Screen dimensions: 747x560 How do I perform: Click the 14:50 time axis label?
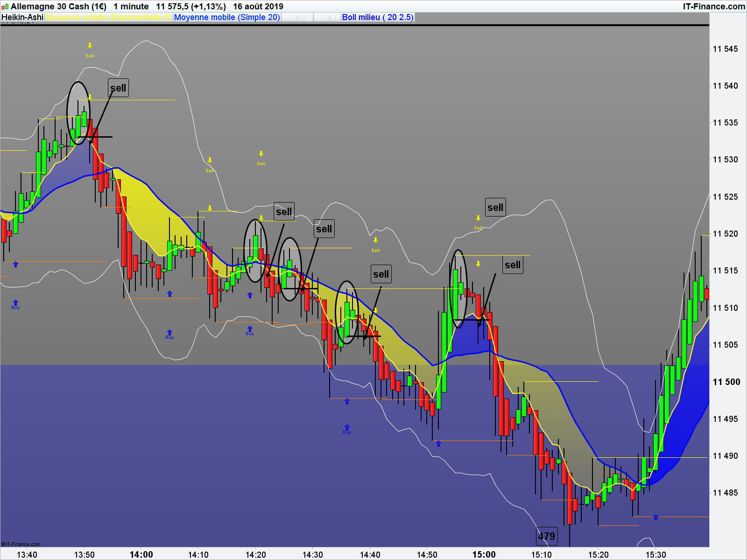point(427,554)
